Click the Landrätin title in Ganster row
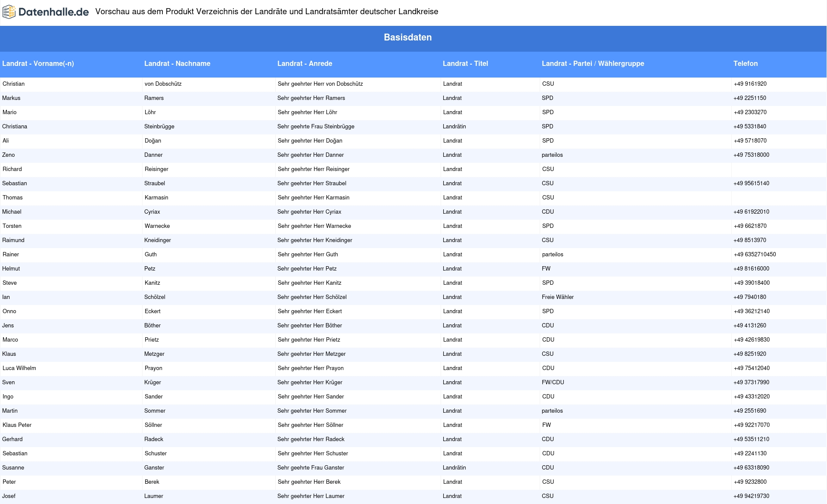The width and height of the screenshot is (827, 504). [x=454, y=468]
